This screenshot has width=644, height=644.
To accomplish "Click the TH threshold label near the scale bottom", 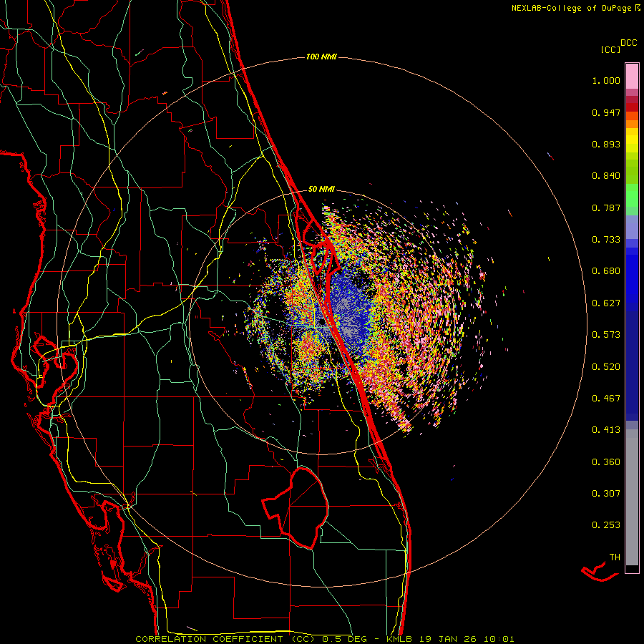I will coord(615,557).
